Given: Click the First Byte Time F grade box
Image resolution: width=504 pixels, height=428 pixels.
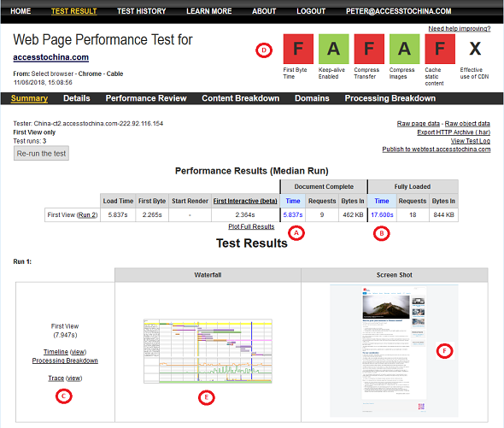Looking at the screenshot, I should 298,49.
